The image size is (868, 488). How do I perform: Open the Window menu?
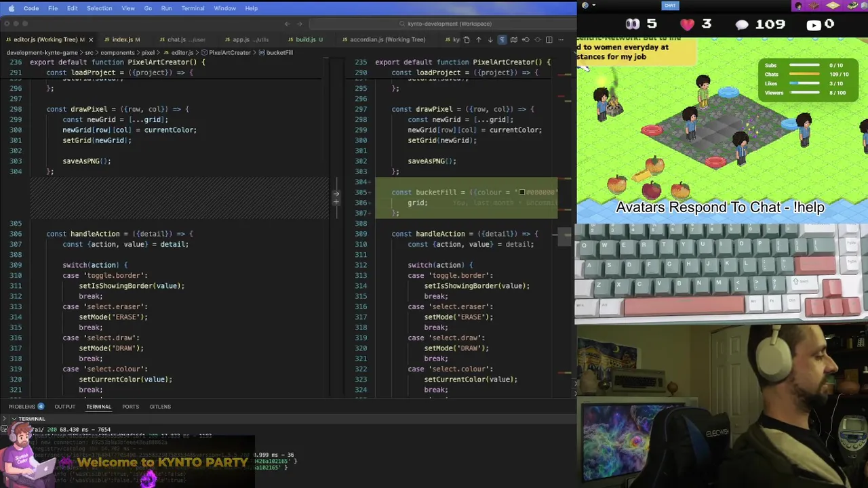click(x=224, y=8)
